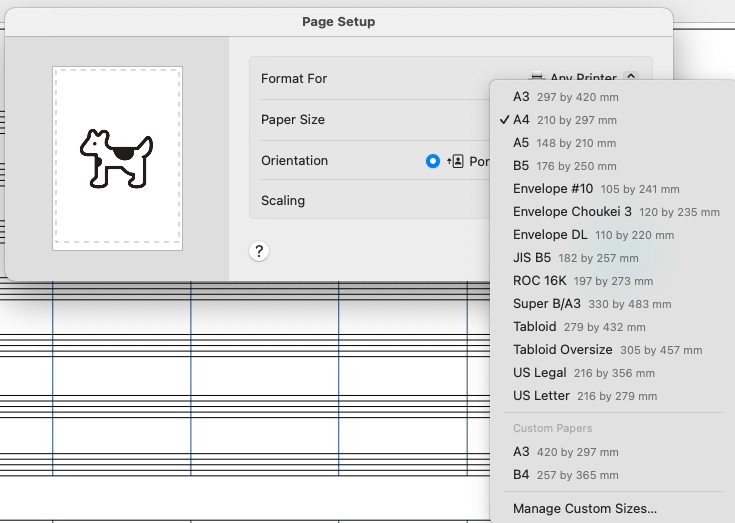The width and height of the screenshot is (735, 523).
Task: Open Manage Custom Sizes...
Action: tap(585, 508)
